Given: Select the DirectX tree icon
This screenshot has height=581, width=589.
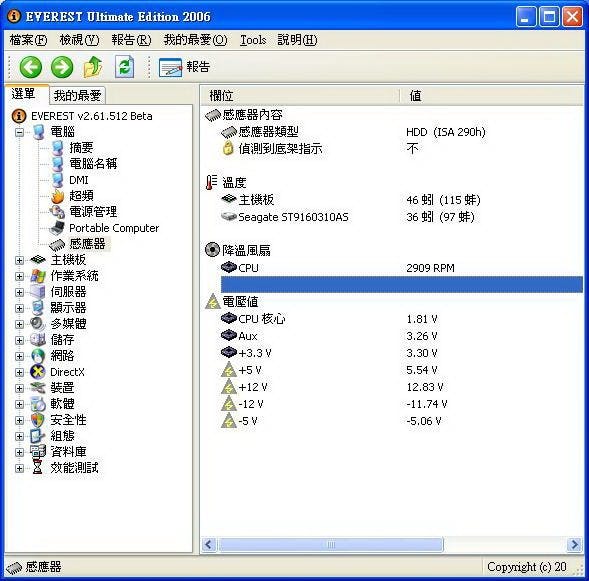Looking at the screenshot, I should (x=38, y=372).
